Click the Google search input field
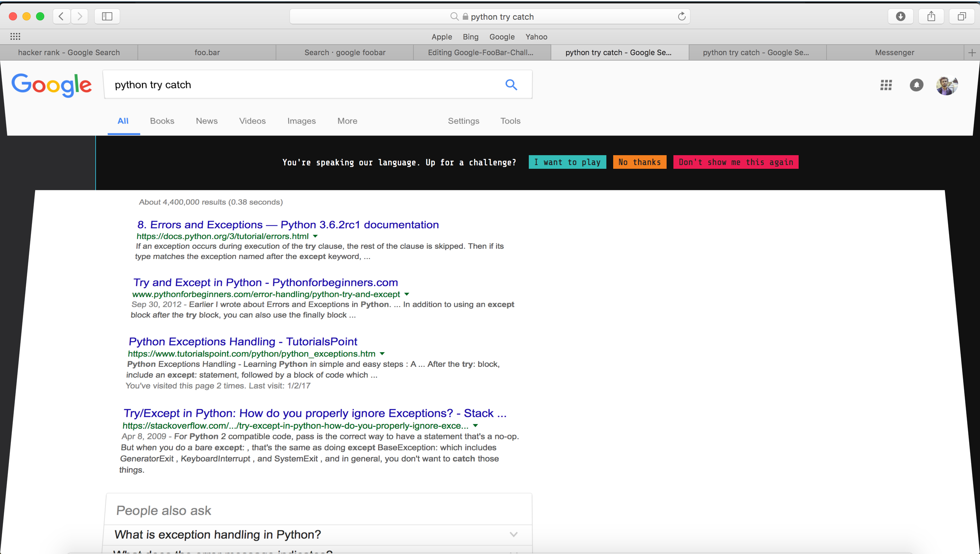980x554 pixels. pyautogui.click(x=304, y=84)
